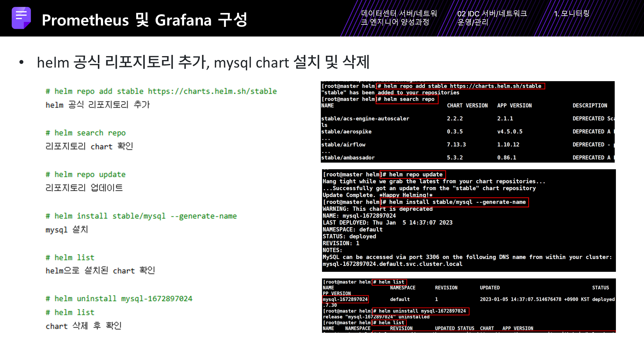Select the '1. 모니터링' breadcrumb

pos(572,13)
